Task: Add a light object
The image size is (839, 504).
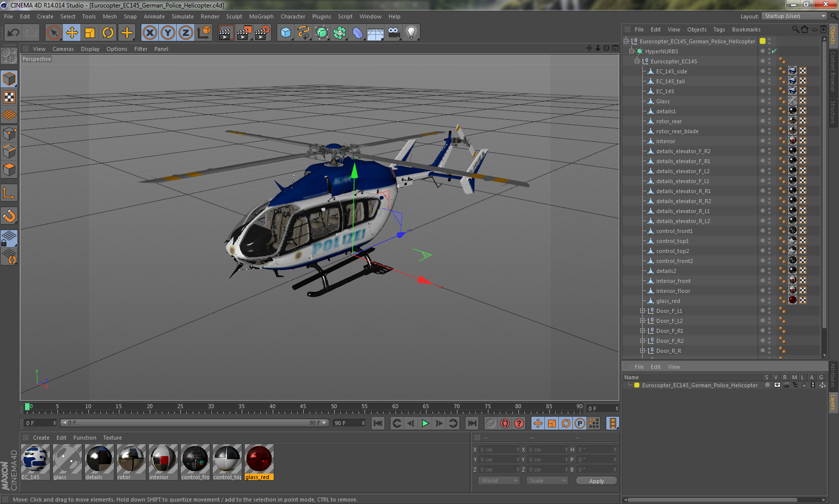Action: click(x=412, y=33)
